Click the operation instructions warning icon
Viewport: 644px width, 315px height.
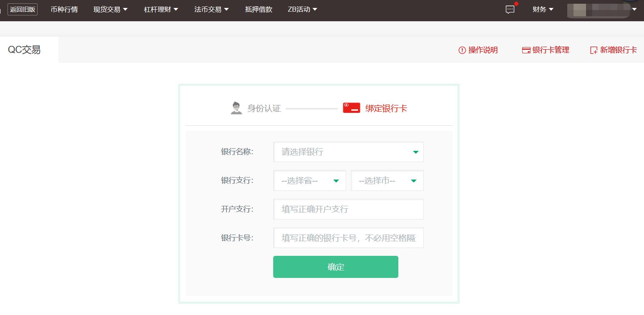[x=462, y=50]
